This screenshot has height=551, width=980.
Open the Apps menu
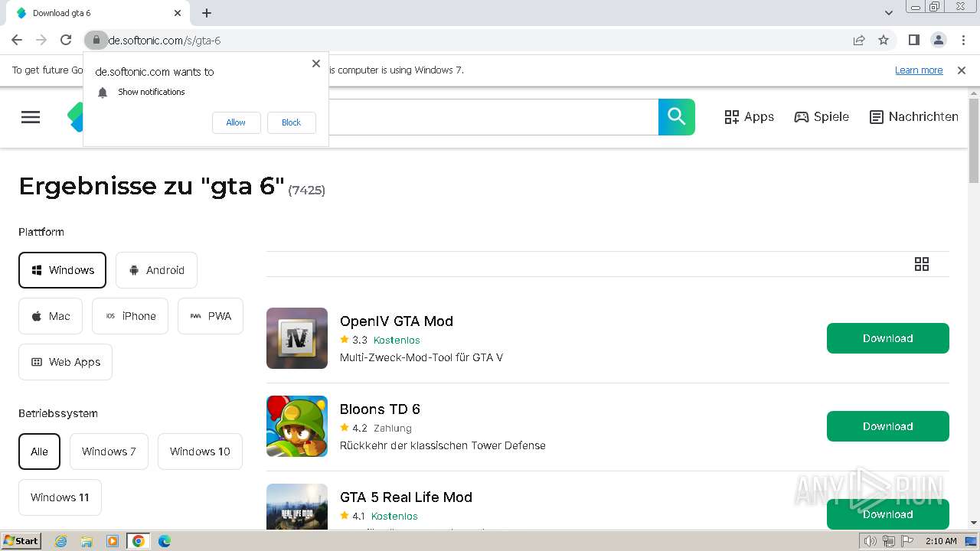coord(749,117)
